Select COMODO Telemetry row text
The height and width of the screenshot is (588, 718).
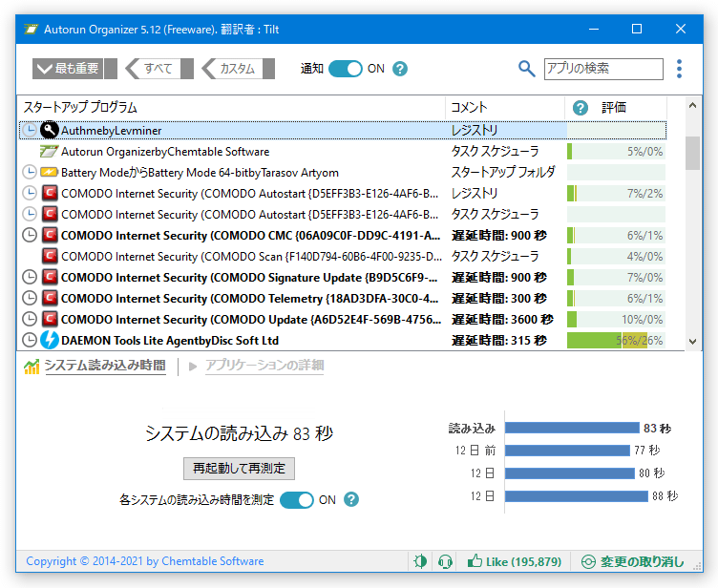pos(249,299)
